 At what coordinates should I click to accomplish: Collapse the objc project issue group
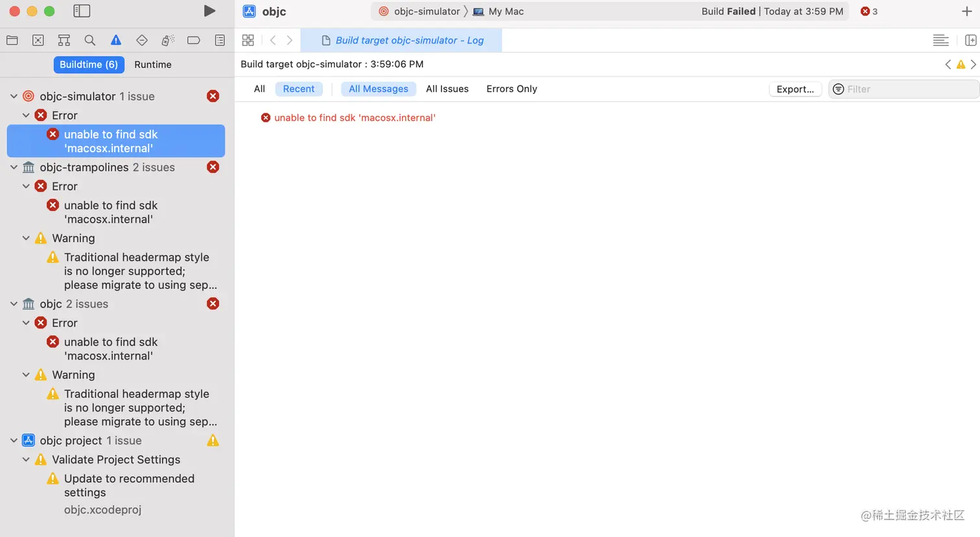click(x=14, y=440)
